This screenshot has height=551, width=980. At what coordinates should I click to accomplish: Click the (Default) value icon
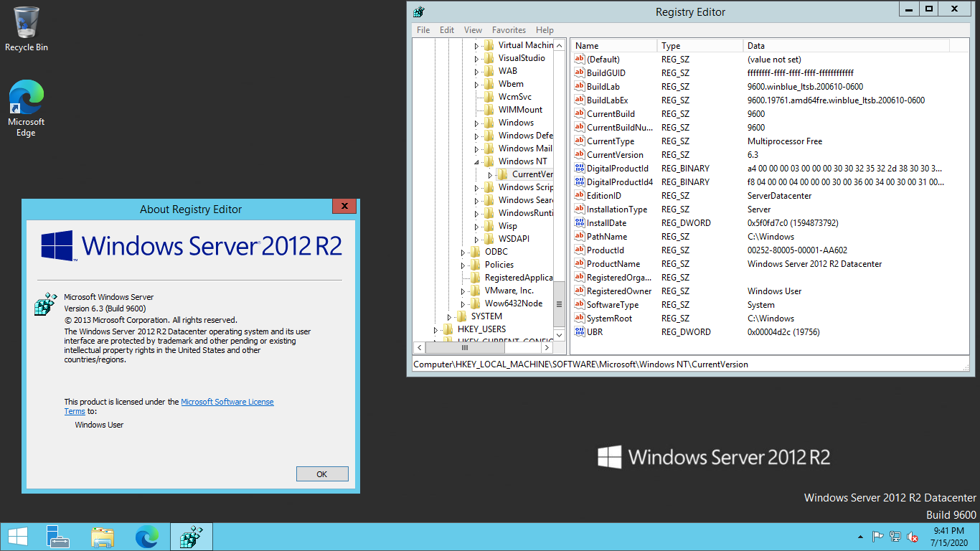pyautogui.click(x=580, y=60)
